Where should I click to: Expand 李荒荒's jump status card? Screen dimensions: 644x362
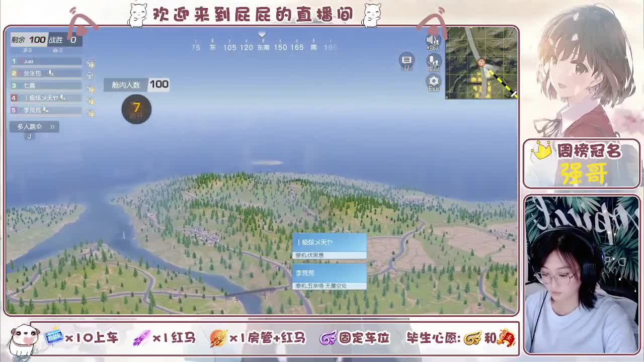click(x=330, y=278)
